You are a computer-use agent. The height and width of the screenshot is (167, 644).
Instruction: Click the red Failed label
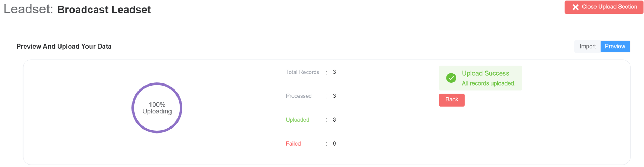293,144
